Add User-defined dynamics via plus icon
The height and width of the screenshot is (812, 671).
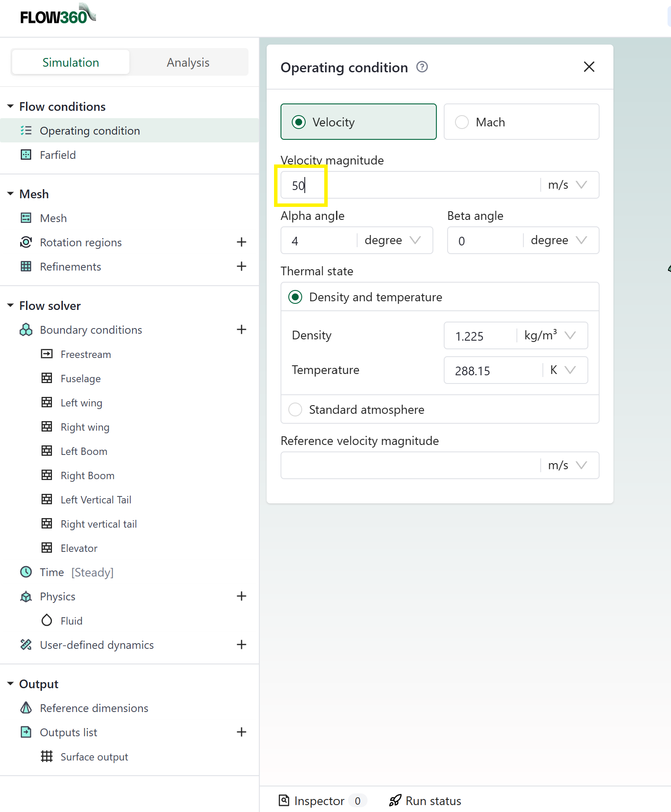[x=242, y=644]
